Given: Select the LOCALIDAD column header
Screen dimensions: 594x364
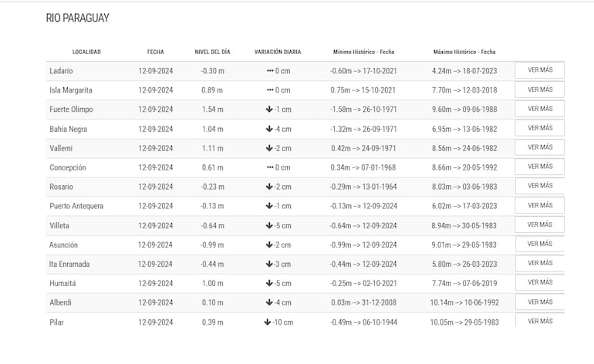Looking at the screenshot, I should [86, 52].
